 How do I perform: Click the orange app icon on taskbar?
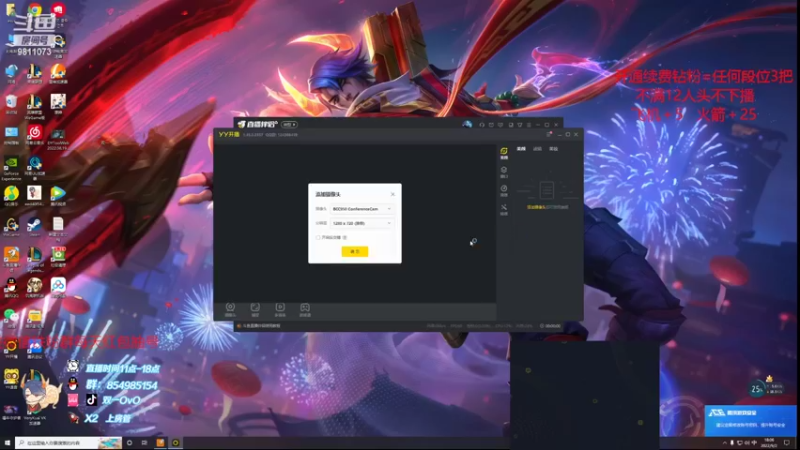coord(160,443)
